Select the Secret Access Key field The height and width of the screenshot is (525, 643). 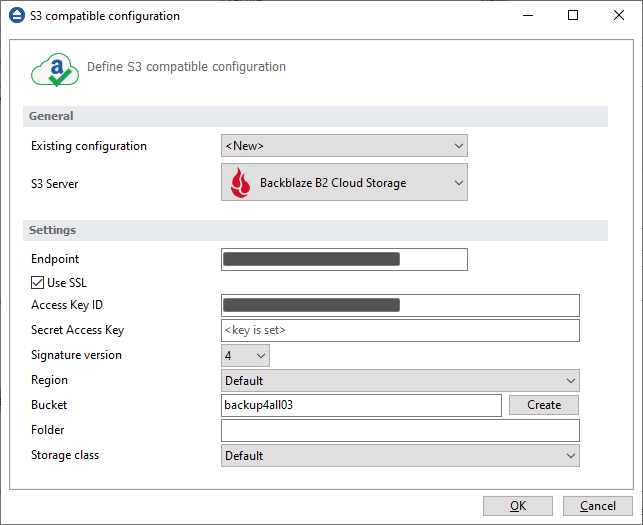coord(400,330)
